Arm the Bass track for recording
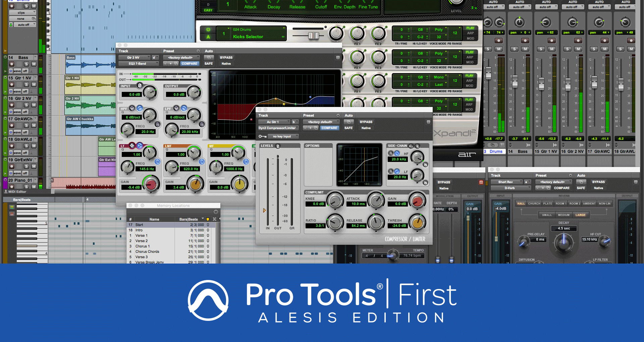 coord(12,64)
